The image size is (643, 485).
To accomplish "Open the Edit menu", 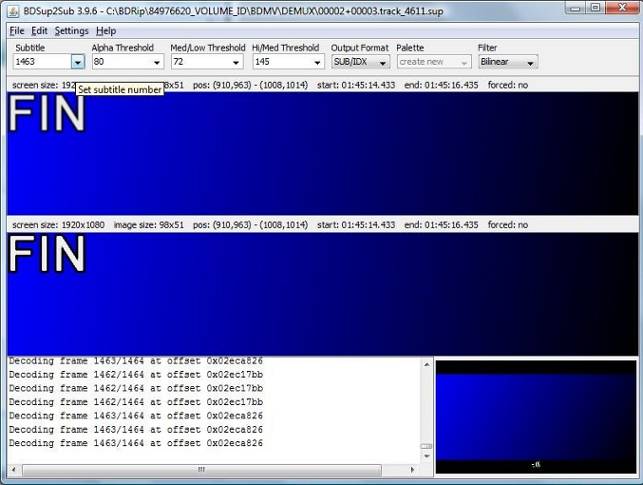I will (x=39, y=31).
